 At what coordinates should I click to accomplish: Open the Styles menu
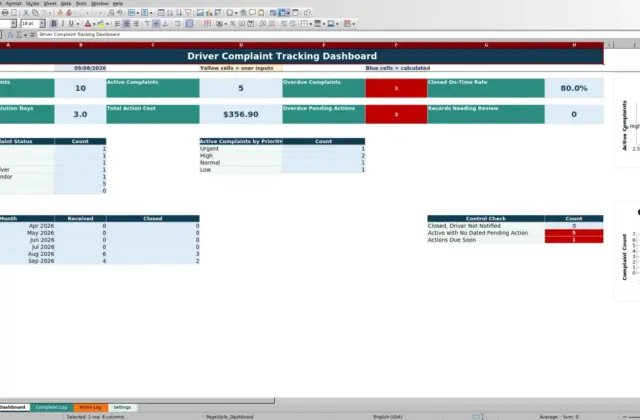click(x=32, y=3)
